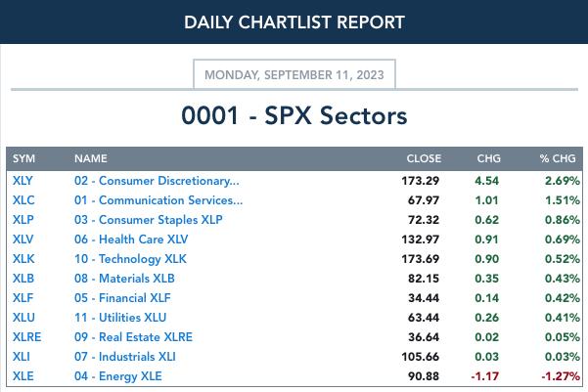Open the XLP symbol link

(23, 220)
